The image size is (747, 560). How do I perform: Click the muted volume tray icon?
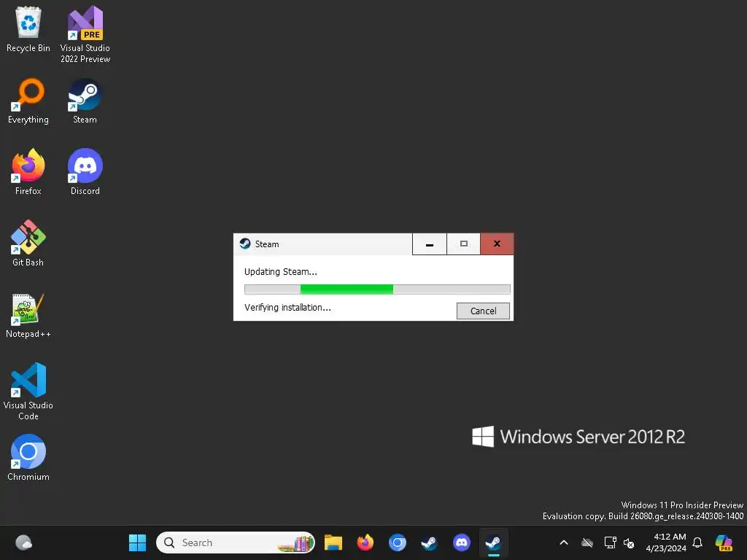click(x=629, y=542)
